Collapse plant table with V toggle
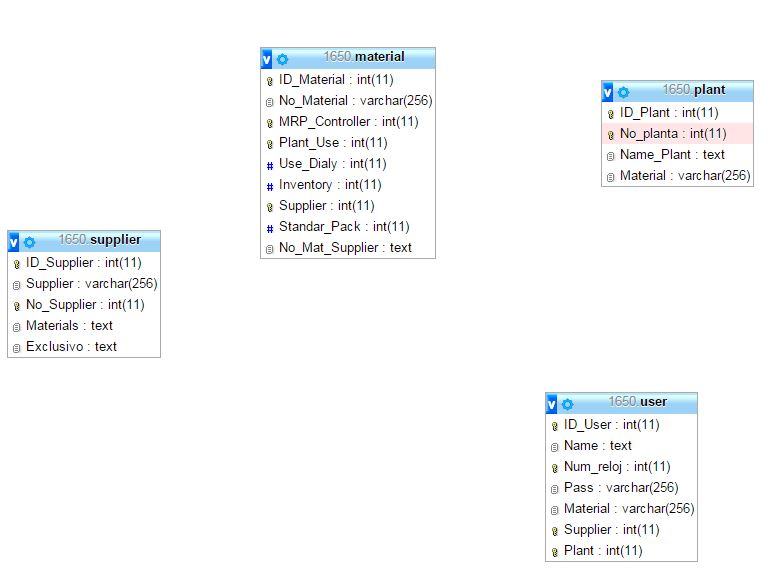This screenshot has width=778, height=575. click(607, 92)
